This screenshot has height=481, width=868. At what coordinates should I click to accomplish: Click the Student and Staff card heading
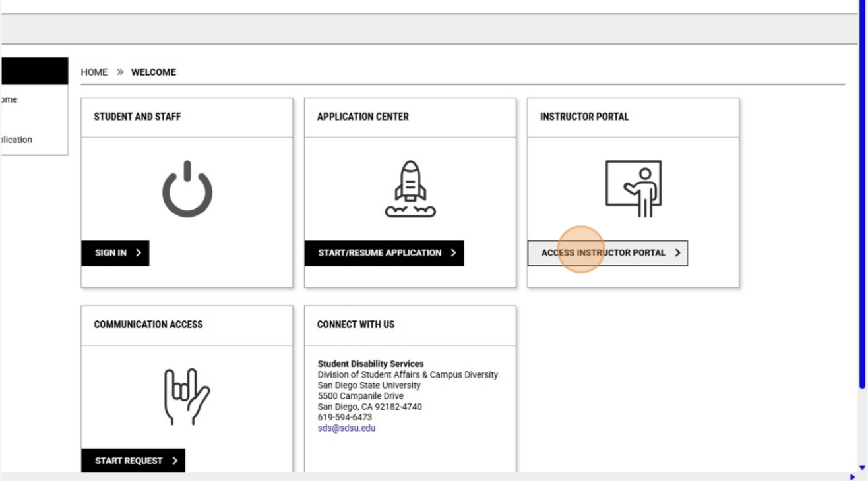tap(137, 117)
